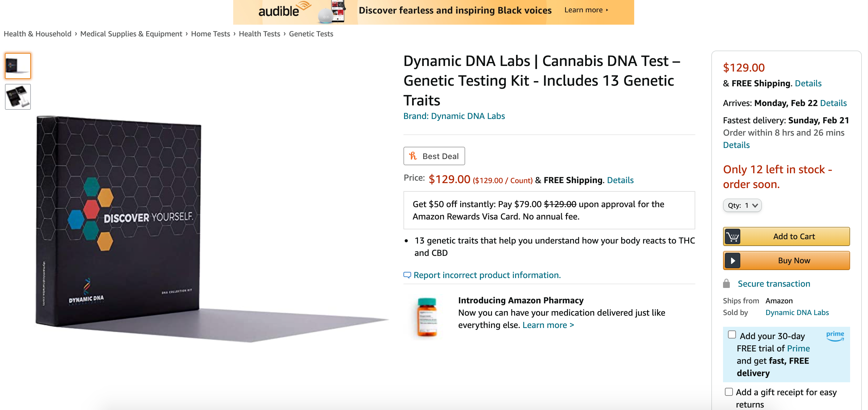Select the second product thumbnail
The height and width of the screenshot is (410, 868).
coord(18,97)
